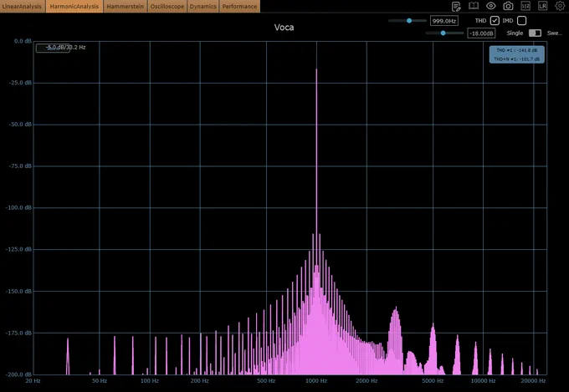The image size is (569, 392).
Task: Click the cursor dB/Hz readout box
Action: (53, 48)
